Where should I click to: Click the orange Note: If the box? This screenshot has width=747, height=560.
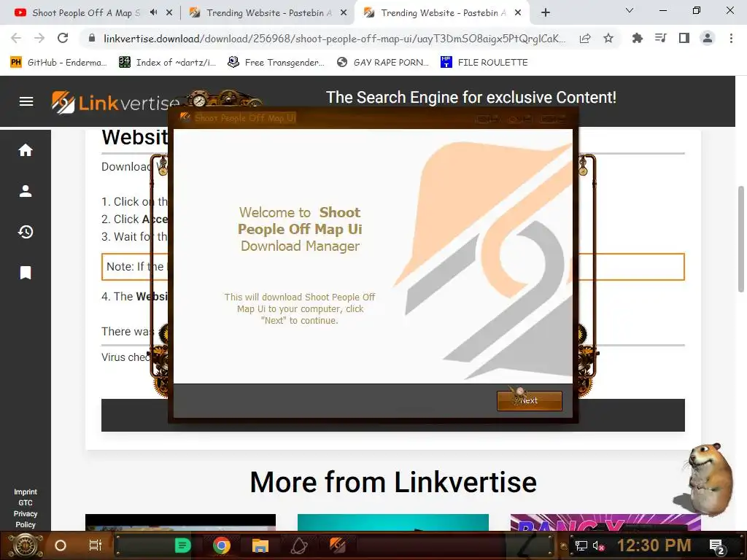tap(393, 267)
